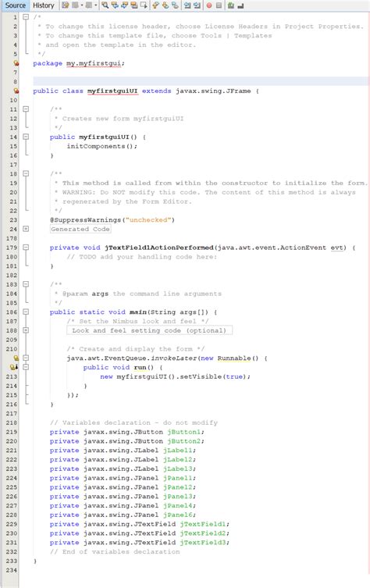
Task: Collapse the '@param args' Javadoc fold
Action: click(26, 284)
